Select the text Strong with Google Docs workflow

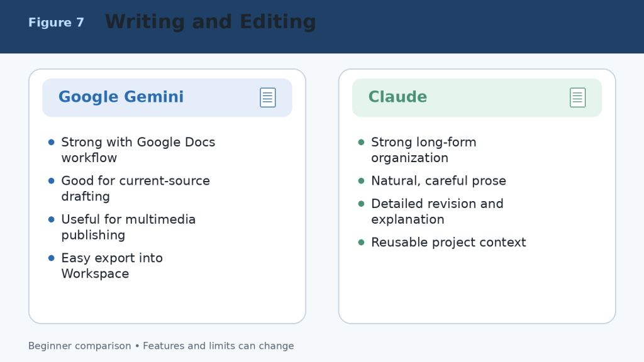138,150
